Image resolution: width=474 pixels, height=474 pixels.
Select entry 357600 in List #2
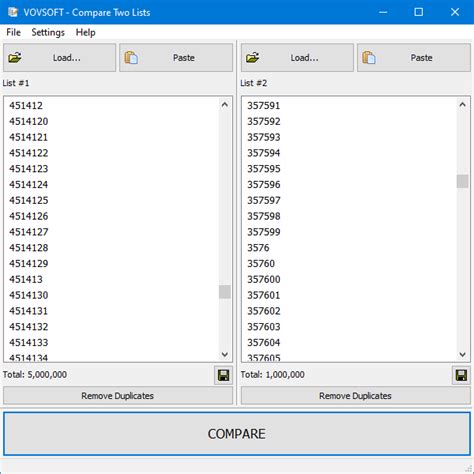pyautogui.click(x=264, y=279)
